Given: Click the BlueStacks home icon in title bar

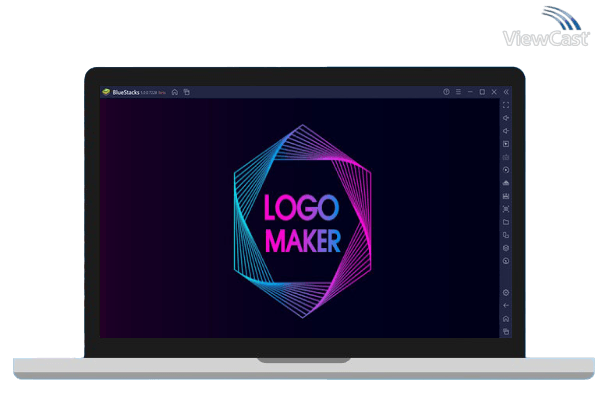Looking at the screenshot, I should point(175,92).
